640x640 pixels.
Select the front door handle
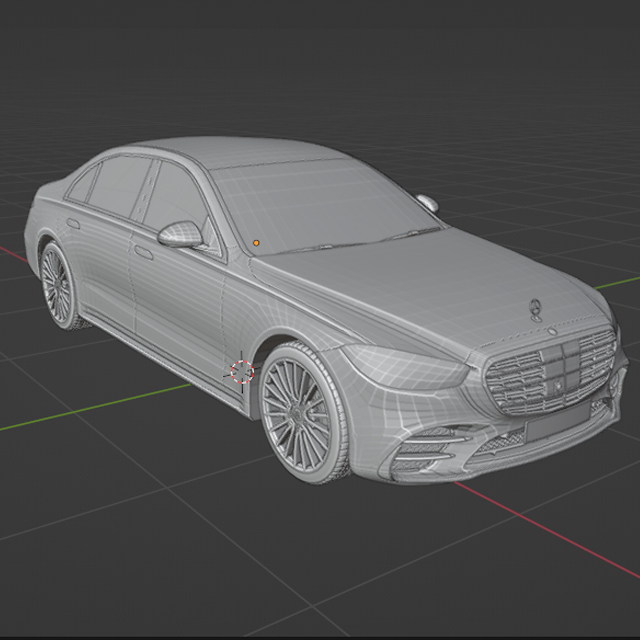[144, 253]
